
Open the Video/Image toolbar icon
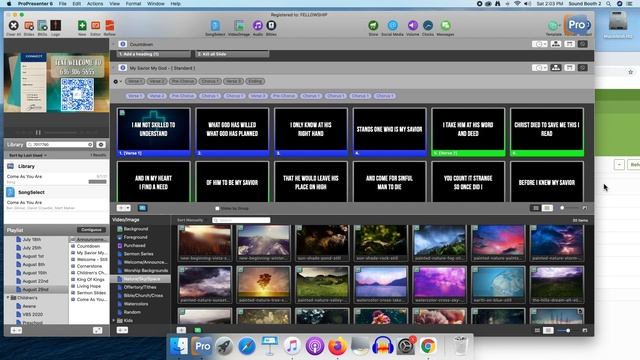pos(239,26)
